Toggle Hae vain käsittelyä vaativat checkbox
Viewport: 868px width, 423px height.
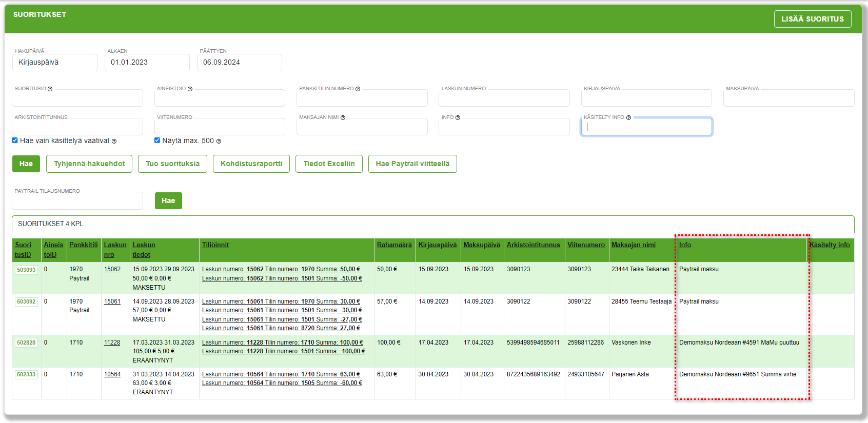coord(15,140)
